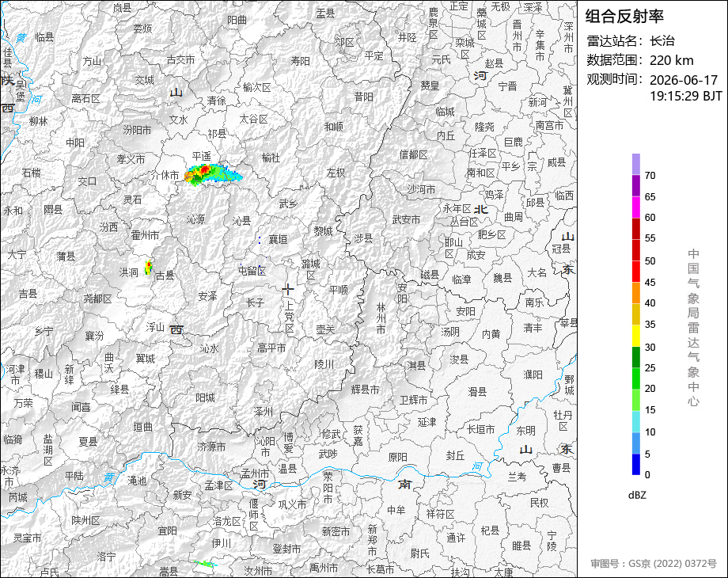Click the 灵宝市 map label
The image size is (728, 578).
point(28,538)
